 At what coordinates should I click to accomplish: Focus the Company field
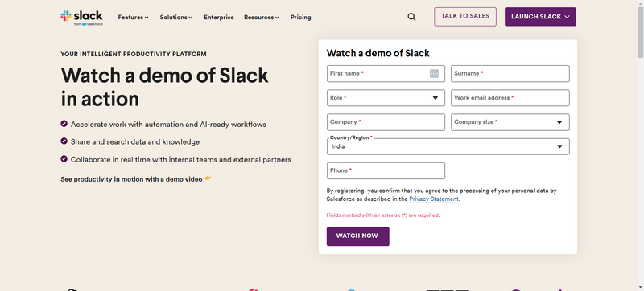tap(386, 122)
